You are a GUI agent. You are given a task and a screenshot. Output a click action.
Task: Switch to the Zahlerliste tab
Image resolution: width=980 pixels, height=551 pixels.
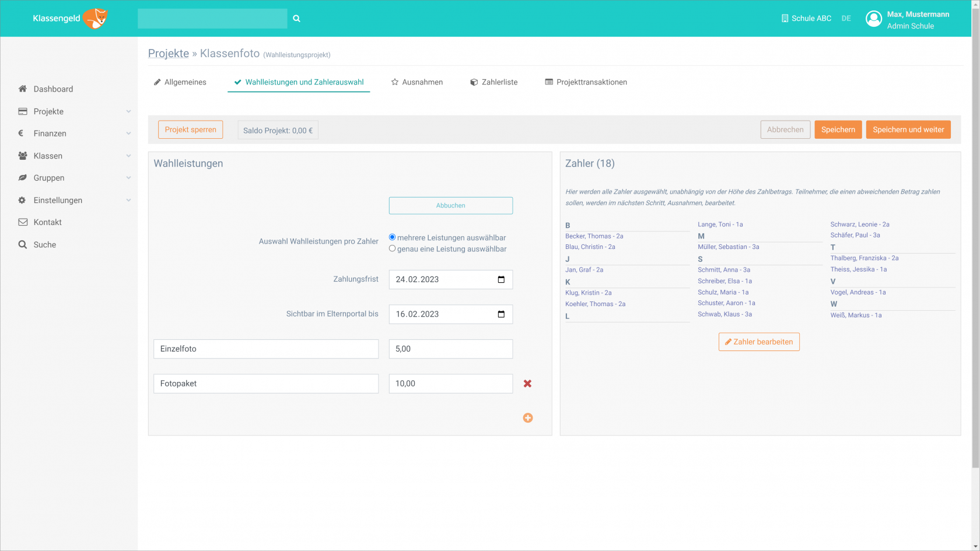point(494,82)
